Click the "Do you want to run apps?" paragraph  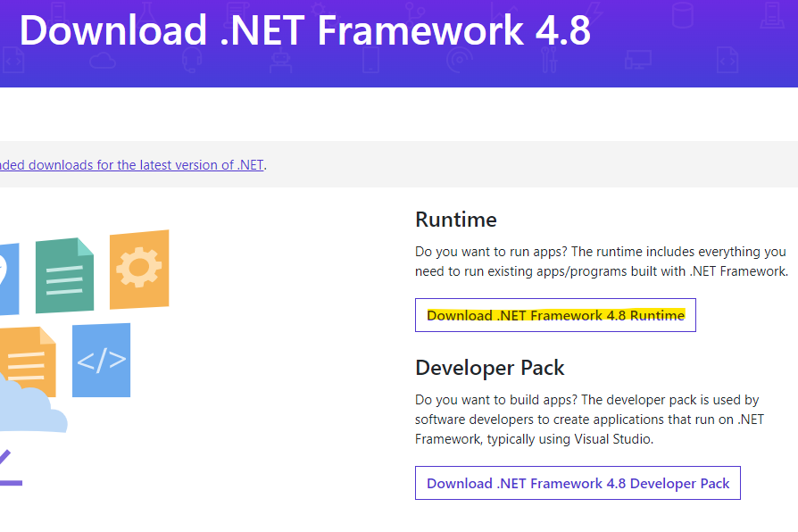click(x=602, y=262)
